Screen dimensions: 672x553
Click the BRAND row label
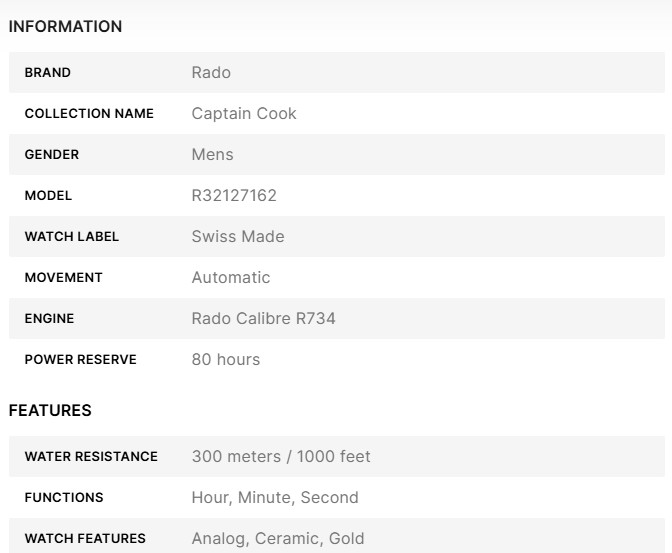(x=48, y=73)
